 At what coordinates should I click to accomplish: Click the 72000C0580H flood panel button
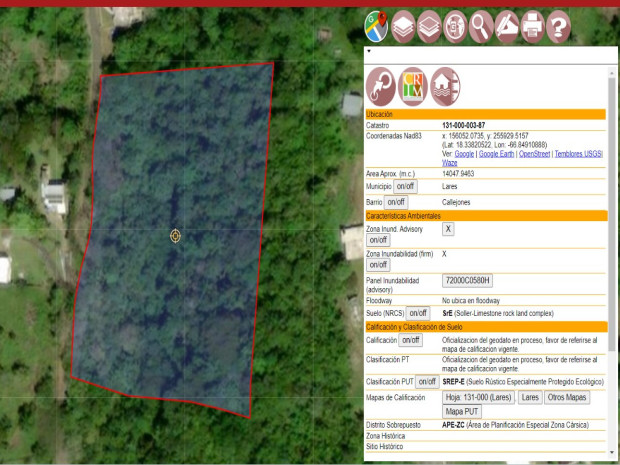[x=468, y=281]
